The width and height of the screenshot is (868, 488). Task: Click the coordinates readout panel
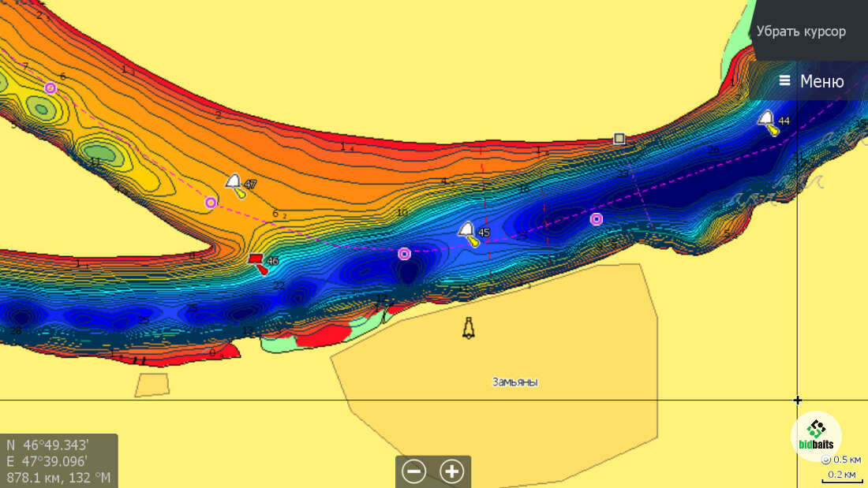tap(59, 460)
